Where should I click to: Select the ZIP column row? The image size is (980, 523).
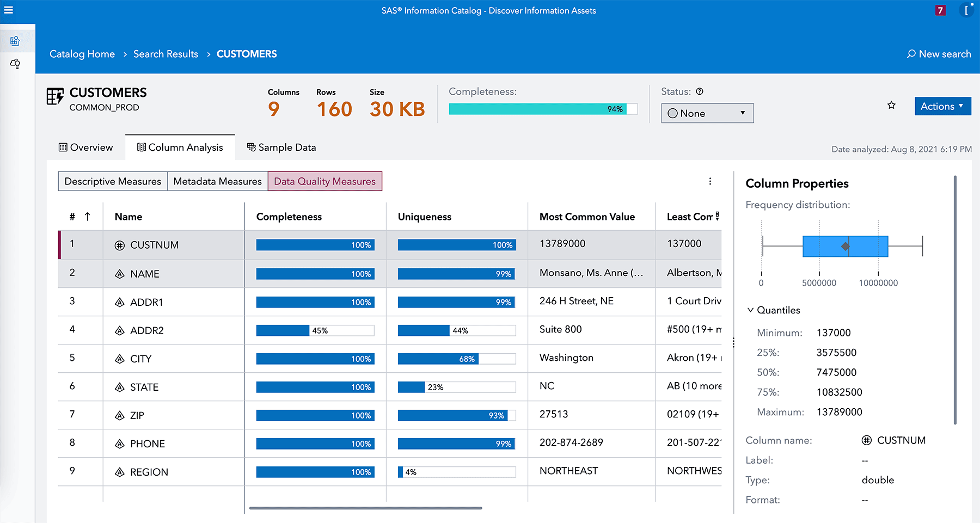coord(390,415)
